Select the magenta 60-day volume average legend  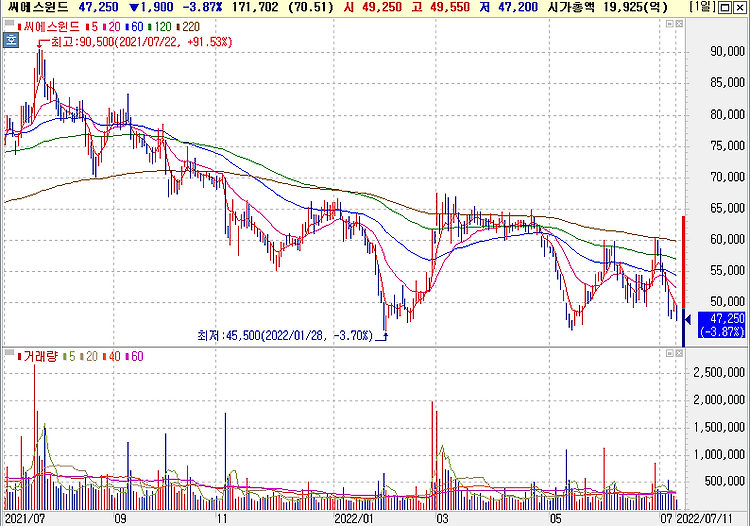(134, 356)
